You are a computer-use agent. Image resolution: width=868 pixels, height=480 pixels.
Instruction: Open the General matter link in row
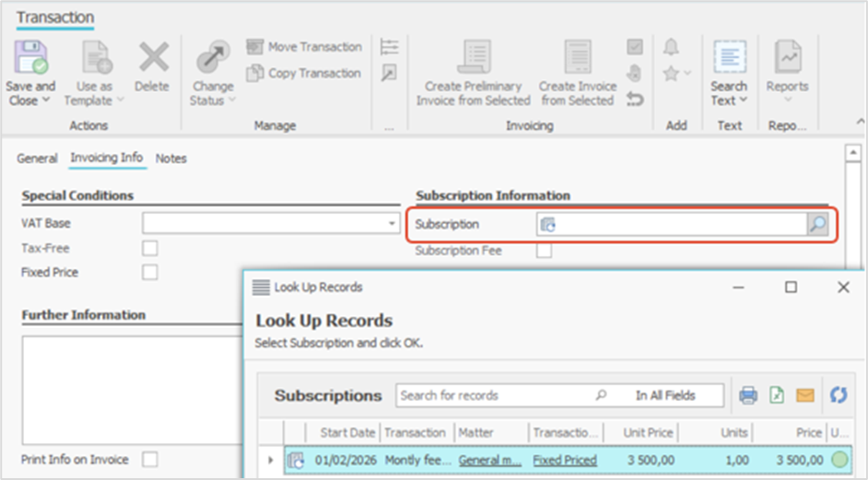[x=490, y=460]
